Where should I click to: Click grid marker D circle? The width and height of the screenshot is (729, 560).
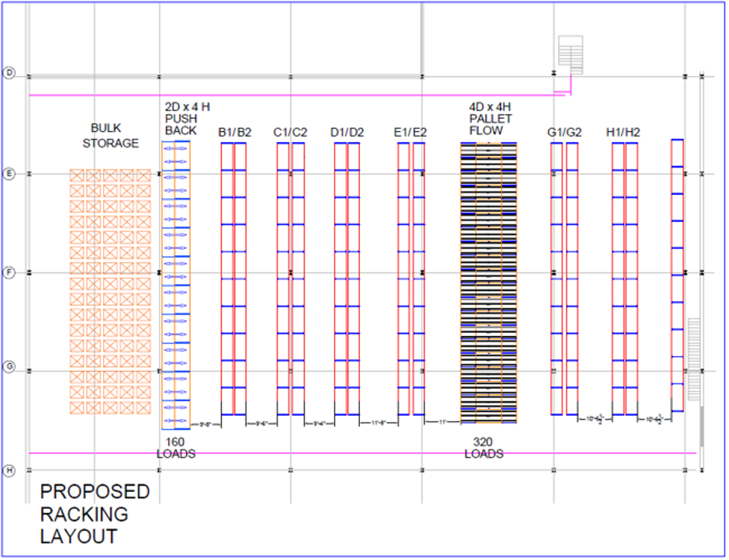tap(9, 73)
